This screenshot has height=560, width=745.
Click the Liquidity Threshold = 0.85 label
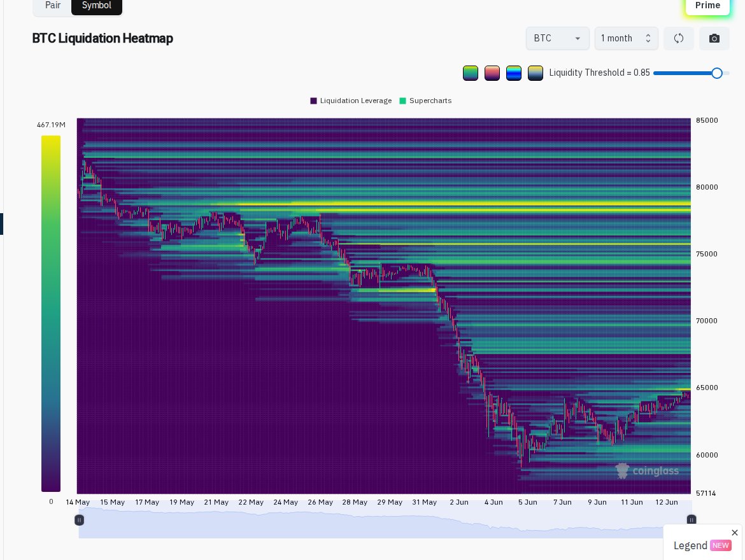tap(600, 73)
